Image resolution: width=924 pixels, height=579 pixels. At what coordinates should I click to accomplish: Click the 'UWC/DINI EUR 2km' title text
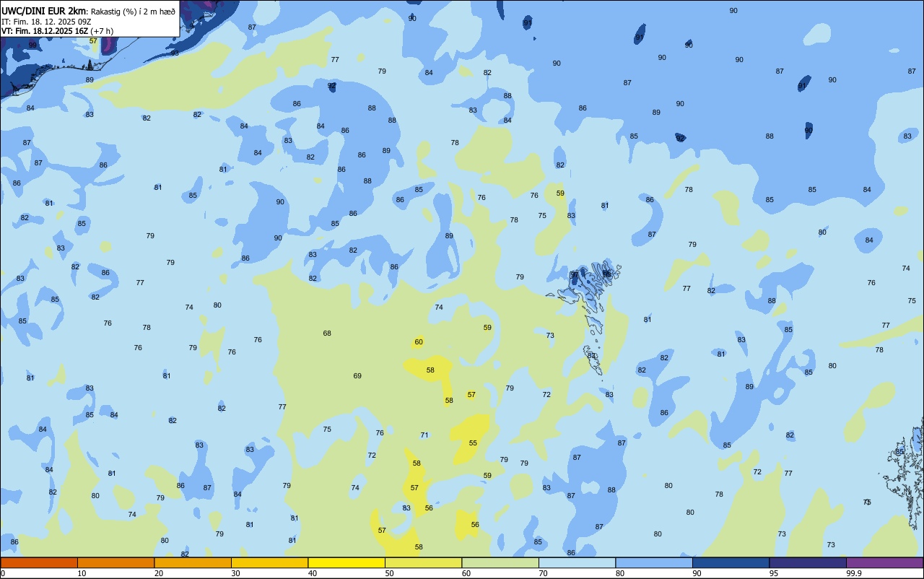click(44, 11)
